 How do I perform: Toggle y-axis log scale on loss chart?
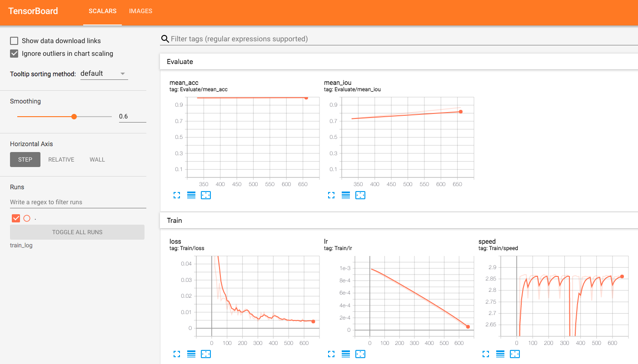[191, 354]
